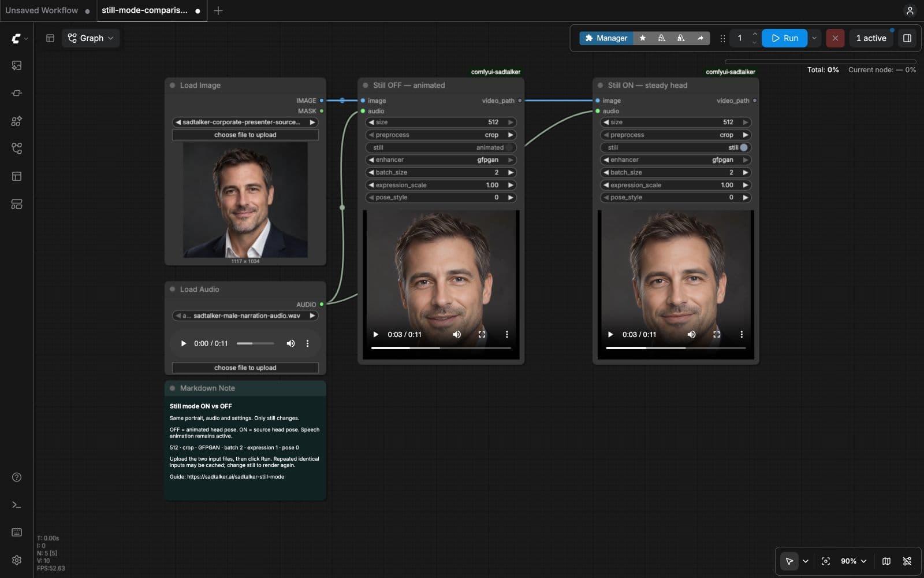Open the ComfyUI logo menu

click(x=18, y=38)
